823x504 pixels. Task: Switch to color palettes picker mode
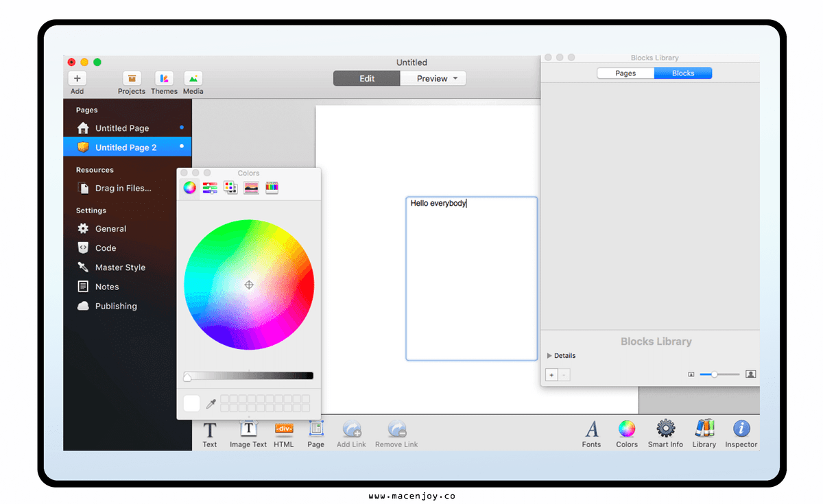point(230,187)
